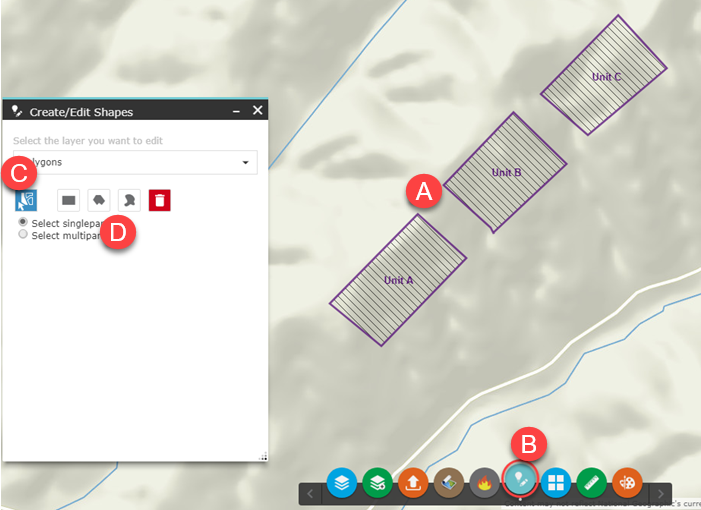
Task: Choose the Select singlepart radio option
Action: click(x=23, y=222)
